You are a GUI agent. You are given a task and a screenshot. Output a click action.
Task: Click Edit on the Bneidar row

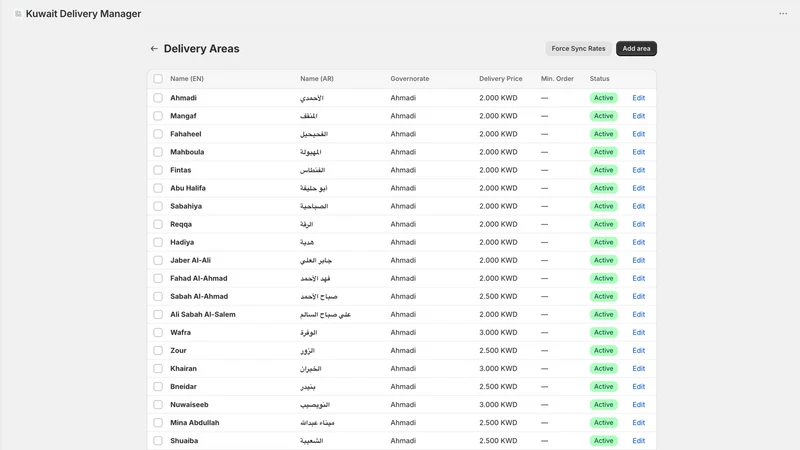click(638, 386)
